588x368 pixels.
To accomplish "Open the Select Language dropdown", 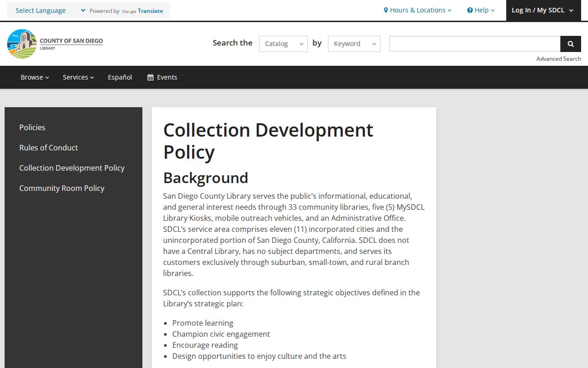I will [x=50, y=11].
